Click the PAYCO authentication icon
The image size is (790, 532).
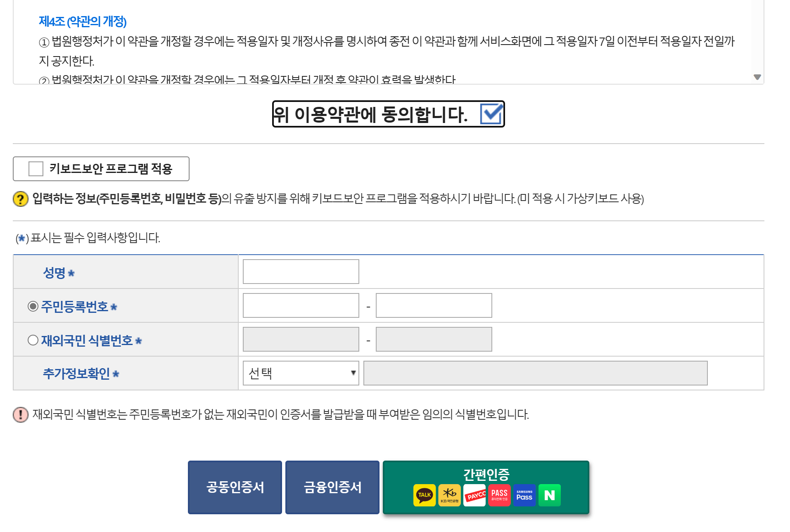474,495
